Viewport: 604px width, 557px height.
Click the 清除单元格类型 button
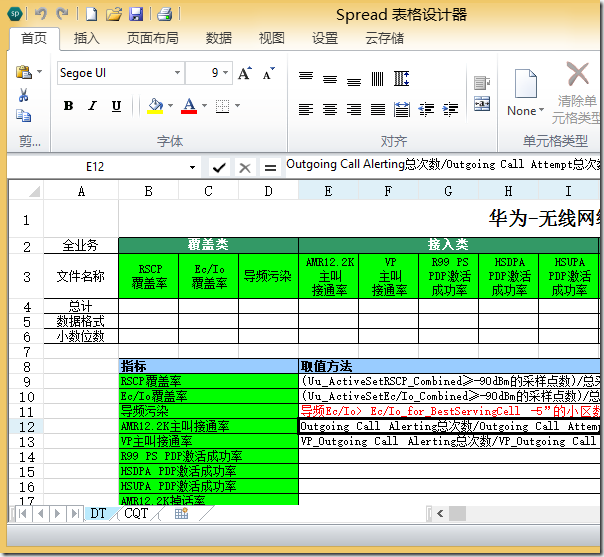click(x=577, y=88)
